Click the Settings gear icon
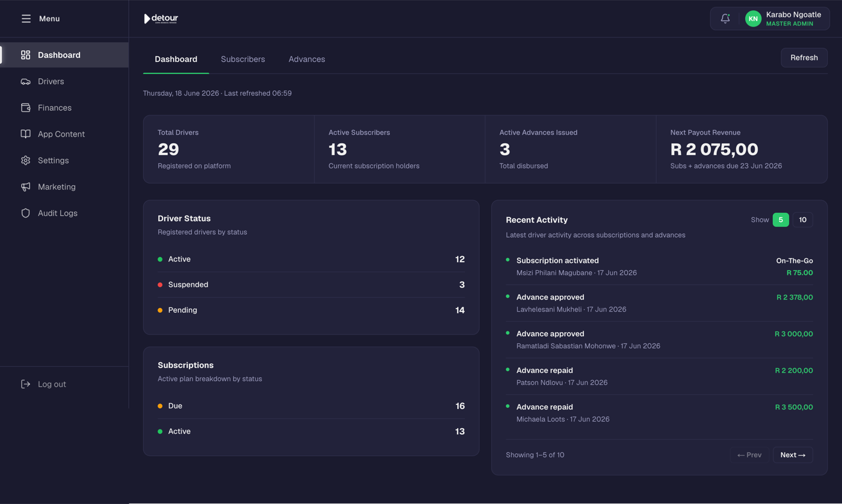This screenshot has width=842, height=504. (x=25, y=161)
